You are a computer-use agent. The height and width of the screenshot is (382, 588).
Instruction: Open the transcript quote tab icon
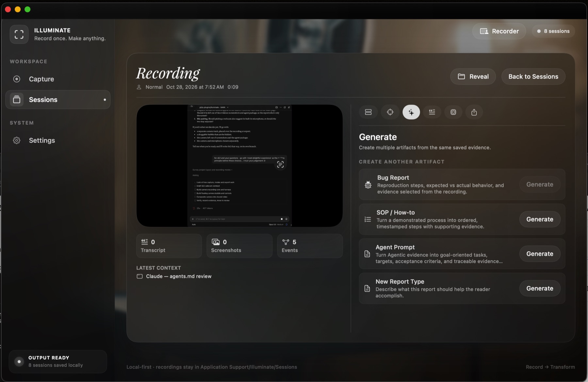[x=432, y=112]
